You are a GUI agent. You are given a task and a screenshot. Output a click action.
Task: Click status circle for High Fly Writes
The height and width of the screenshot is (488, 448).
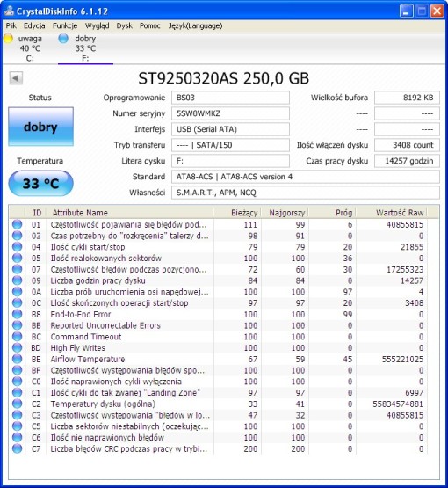click(17, 347)
